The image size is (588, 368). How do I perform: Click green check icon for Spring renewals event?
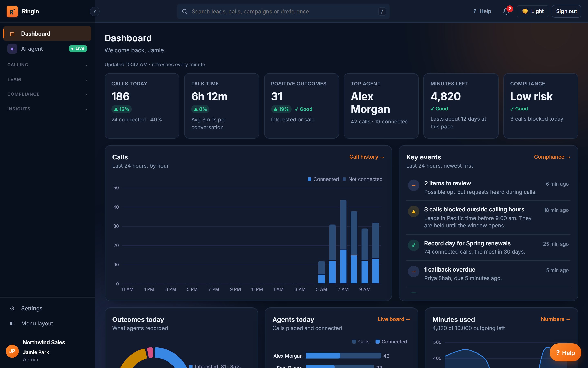tap(414, 245)
